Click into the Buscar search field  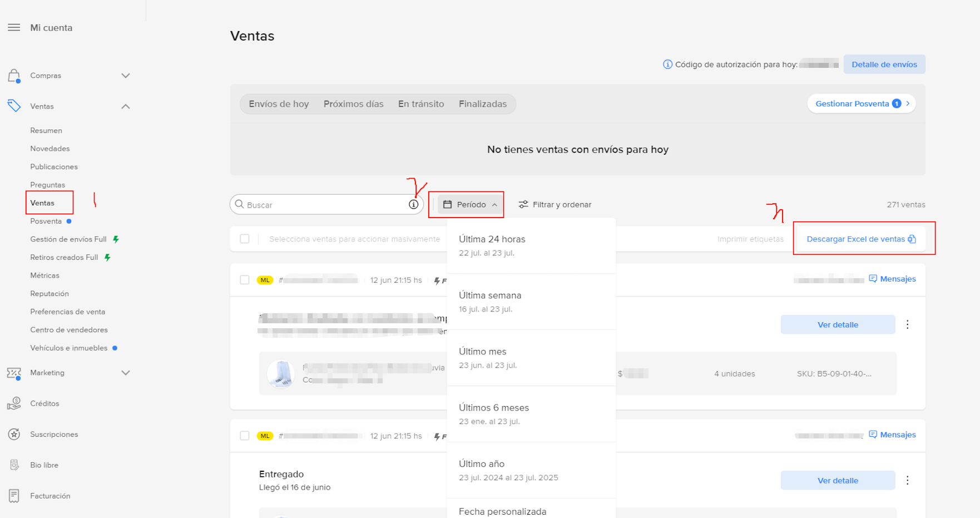[x=326, y=204]
